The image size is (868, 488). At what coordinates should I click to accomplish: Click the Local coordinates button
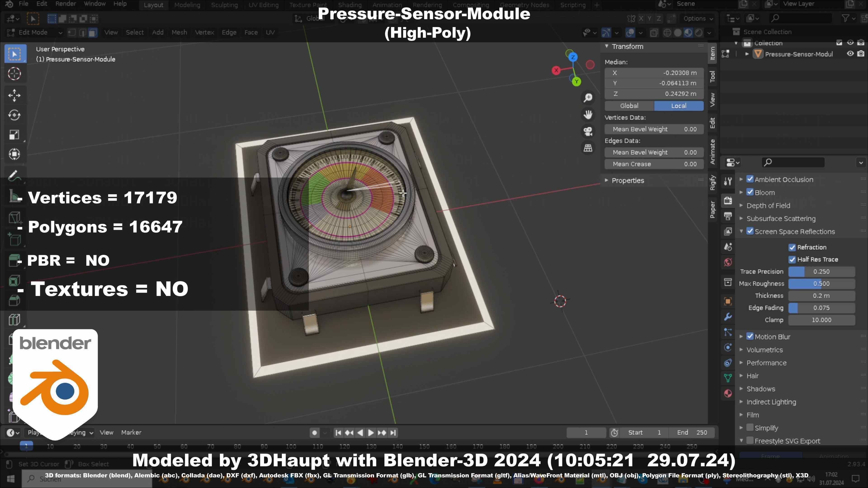pyautogui.click(x=679, y=106)
